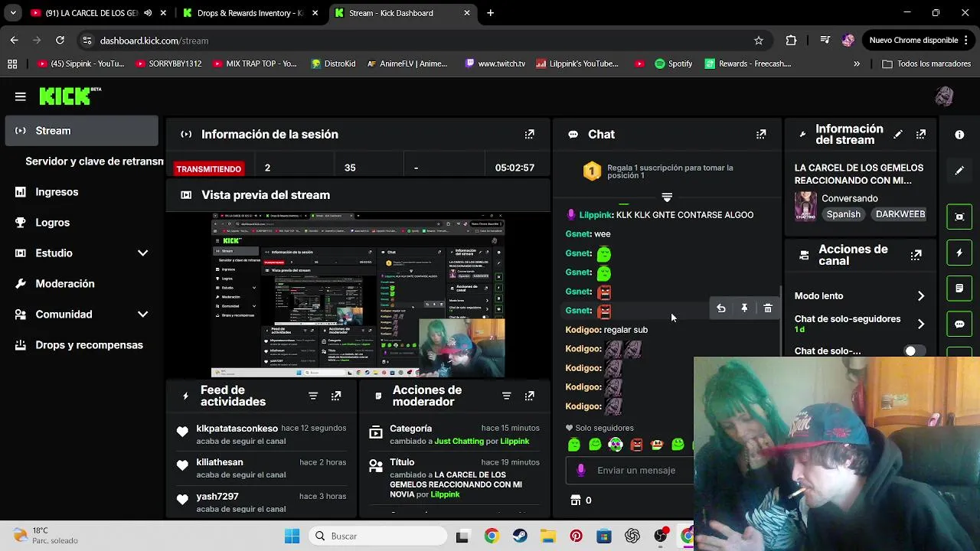Delete the hovered Gsnet chat message

(x=768, y=308)
